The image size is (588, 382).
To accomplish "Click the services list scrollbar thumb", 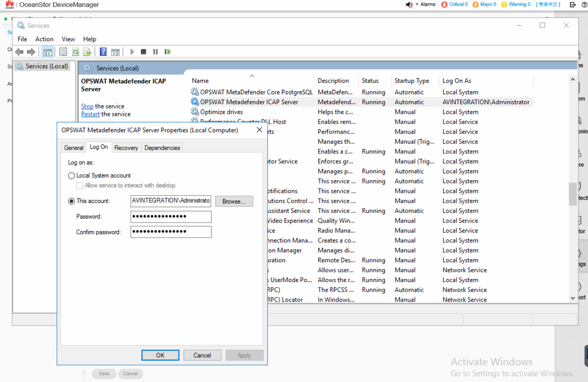I will (x=573, y=194).
